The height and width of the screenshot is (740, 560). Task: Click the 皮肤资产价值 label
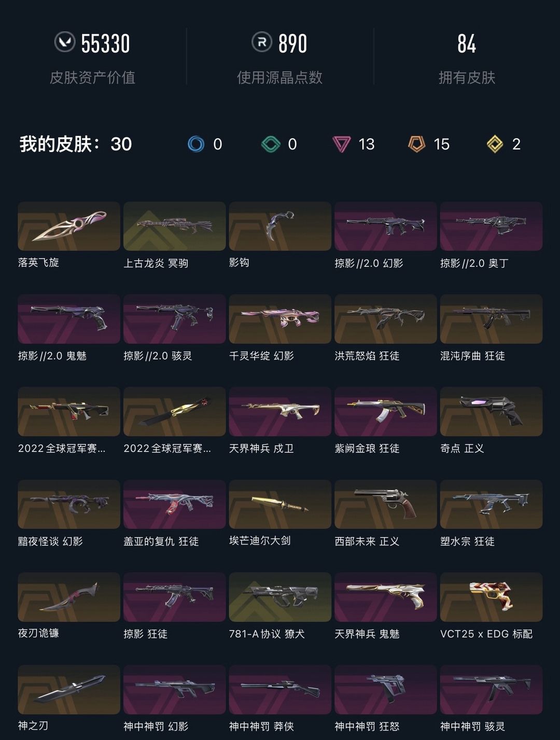[x=92, y=78]
